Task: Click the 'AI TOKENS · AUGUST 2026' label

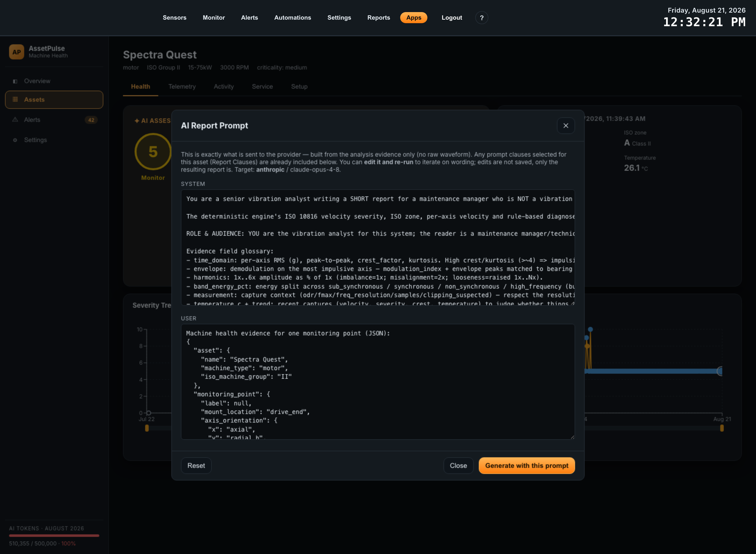Action: coord(46,529)
